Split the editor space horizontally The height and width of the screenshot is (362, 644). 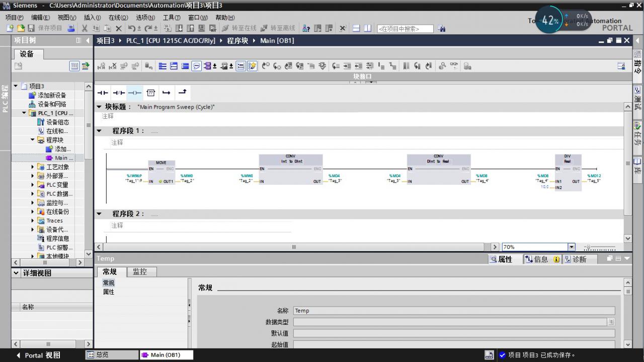coord(356,29)
